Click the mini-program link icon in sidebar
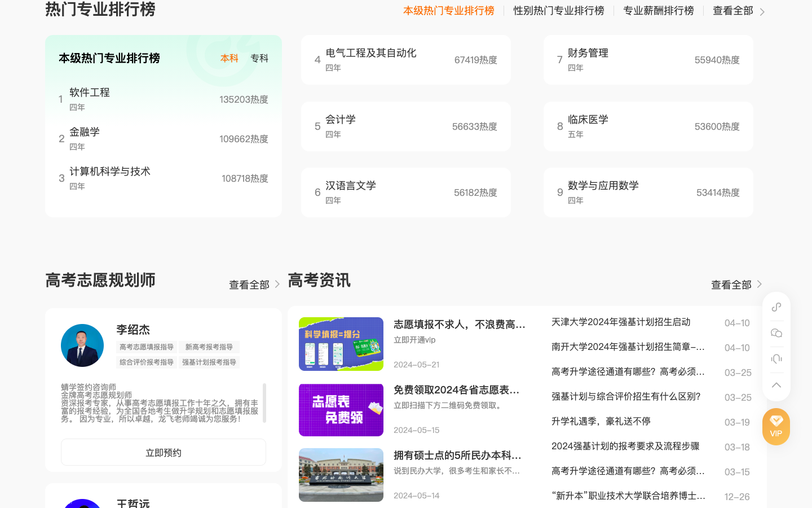This screenshot has height=508, width=812. click(776, 307)
